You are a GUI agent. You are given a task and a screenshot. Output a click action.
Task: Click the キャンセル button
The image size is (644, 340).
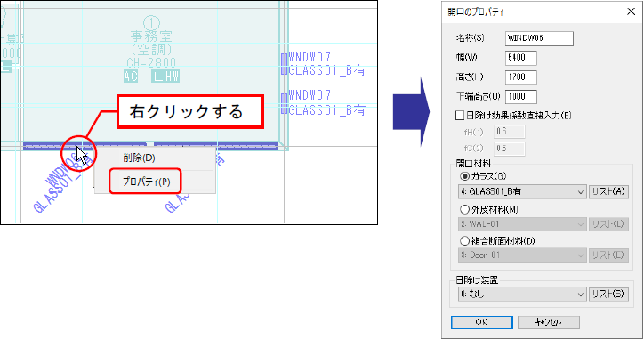point(548,322)
